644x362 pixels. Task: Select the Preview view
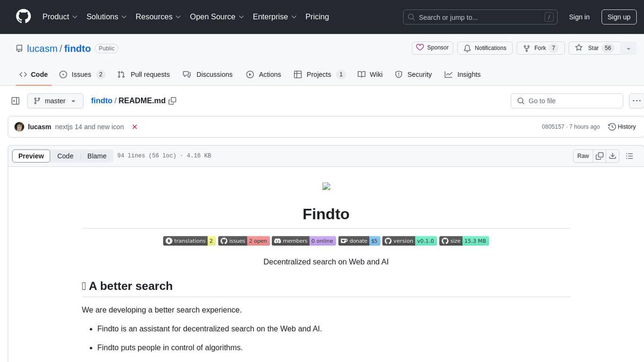pyautogui.click(x=31, y=156)
